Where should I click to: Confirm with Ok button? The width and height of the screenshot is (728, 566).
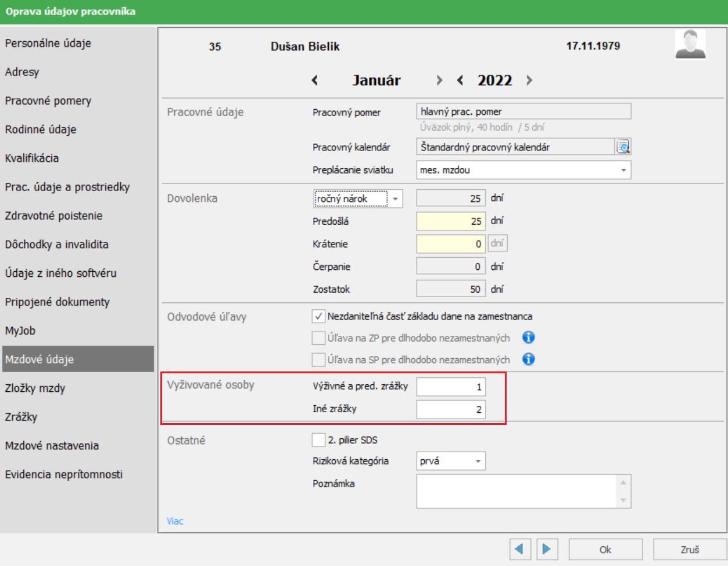[x=605, y=549]
